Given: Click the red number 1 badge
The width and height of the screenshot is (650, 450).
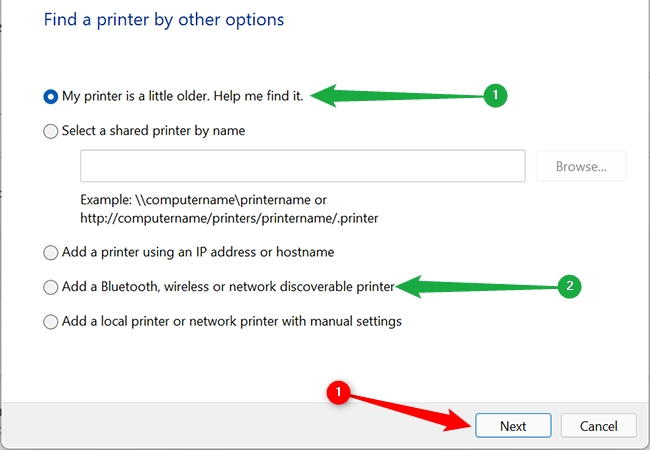Looking at the screenshot, I should point(338,394).
